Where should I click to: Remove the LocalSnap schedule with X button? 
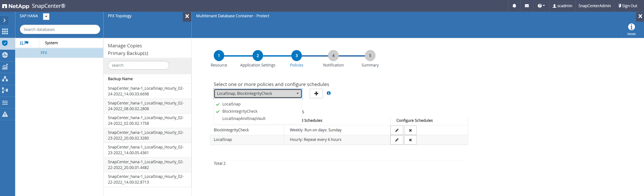click(410, 140)
